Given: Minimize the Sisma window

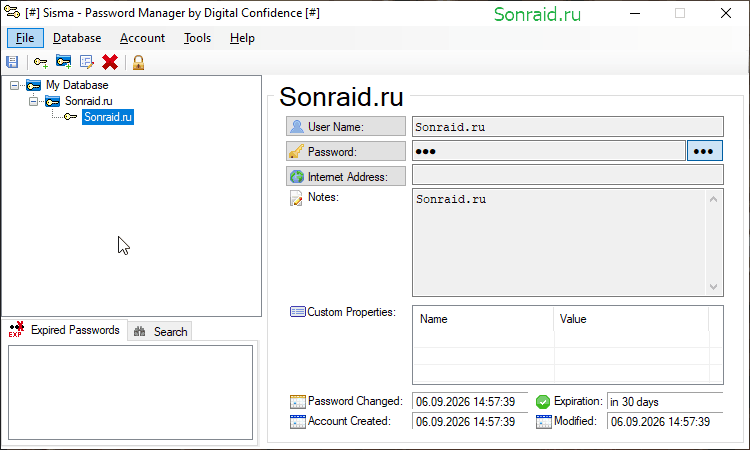Looking at the screenshot, I should (635, 13).
